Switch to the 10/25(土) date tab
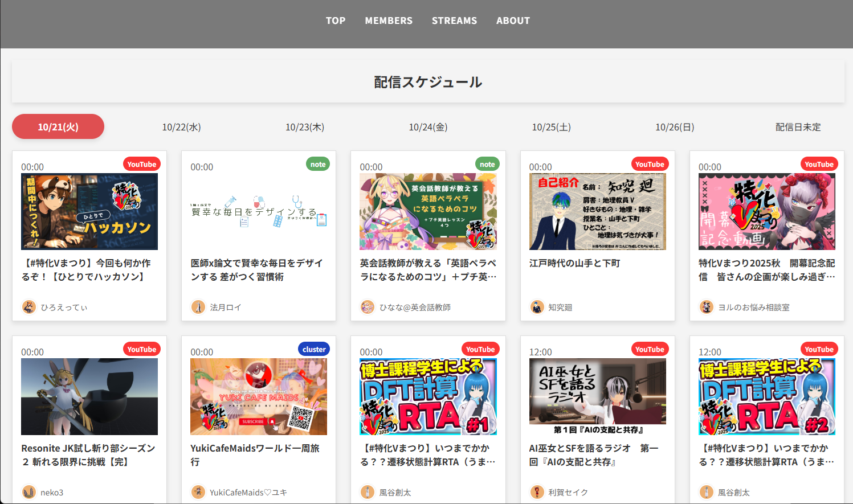 point(551,127)
